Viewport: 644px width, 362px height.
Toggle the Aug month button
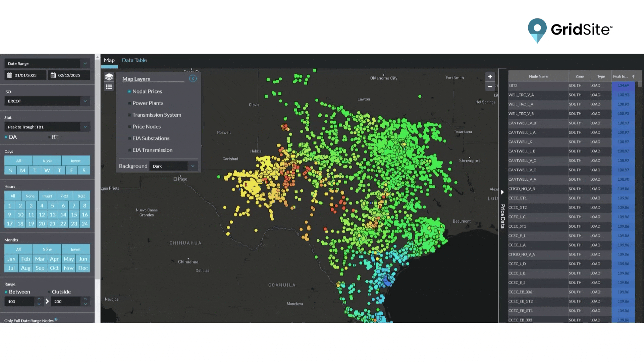coord(25,268)
